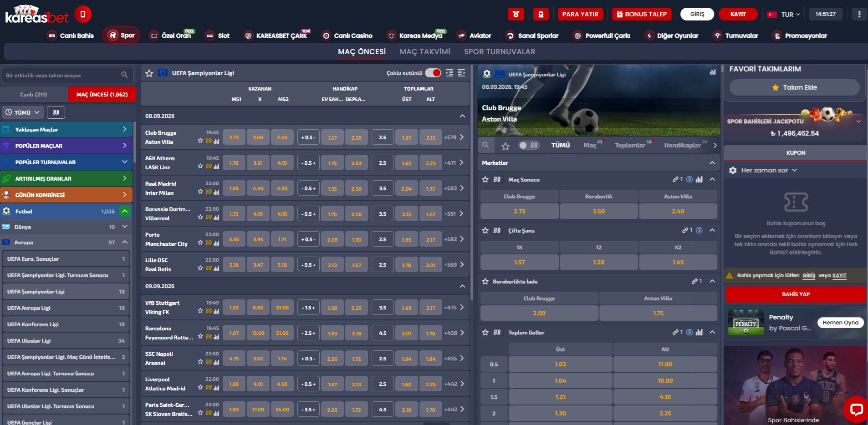The image size is (868, 425).
Task: Click the red icon left of PARA YATIR
Action: click(x=541, y=14)
